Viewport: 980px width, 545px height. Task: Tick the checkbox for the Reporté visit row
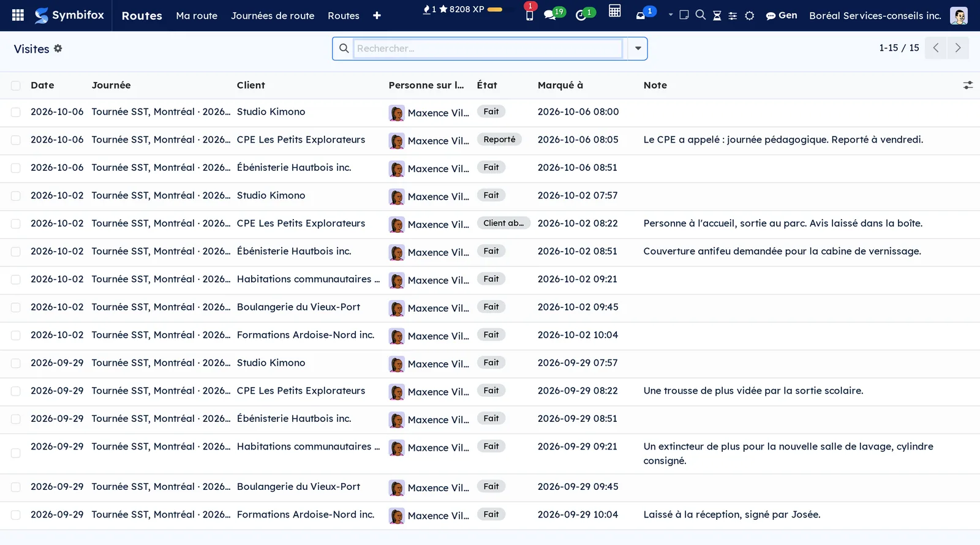point(16,140)
